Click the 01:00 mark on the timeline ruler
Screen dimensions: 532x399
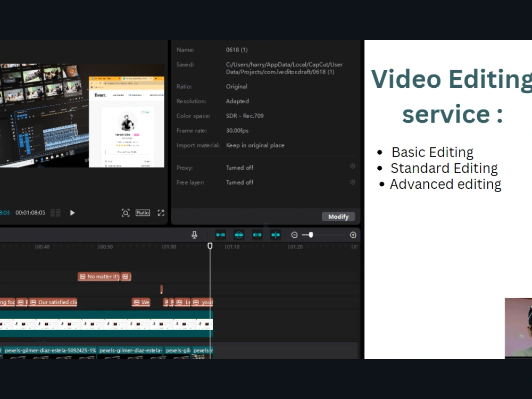click(169, 247)
